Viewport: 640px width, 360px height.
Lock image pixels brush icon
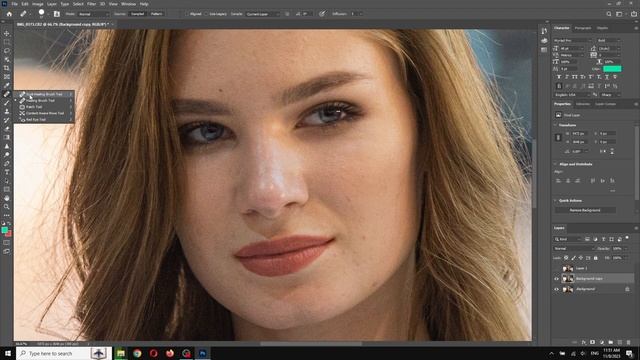(x=573, y=258)
